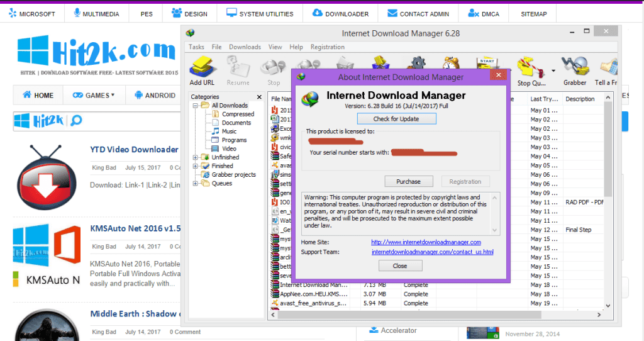Open the Support Team contact link
The image size is (644, 341).
[x=433, y=252]
